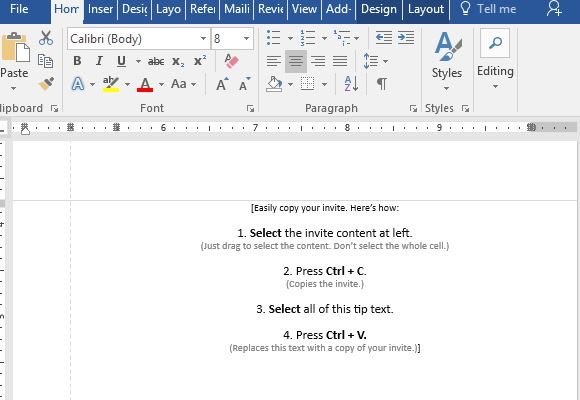
Task: Toggle Bold formatting
Action: click(x=77, y=61)
